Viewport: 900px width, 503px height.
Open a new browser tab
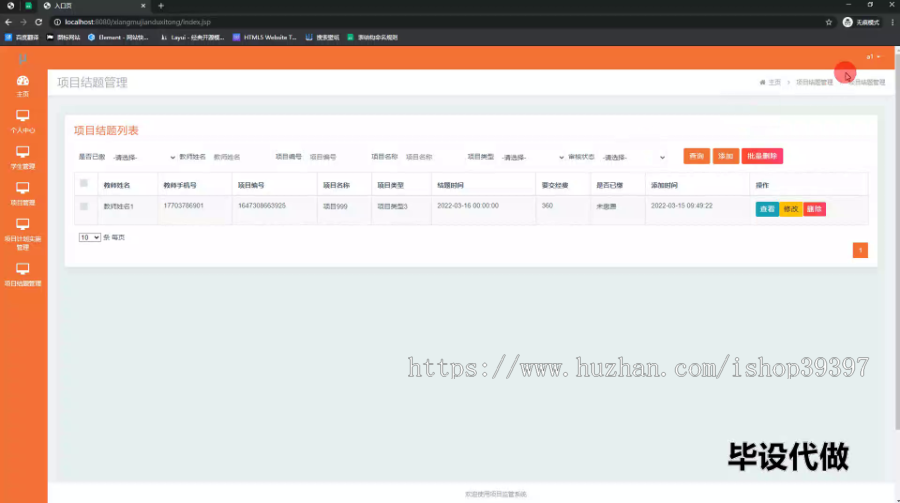[x=161, y=6]
